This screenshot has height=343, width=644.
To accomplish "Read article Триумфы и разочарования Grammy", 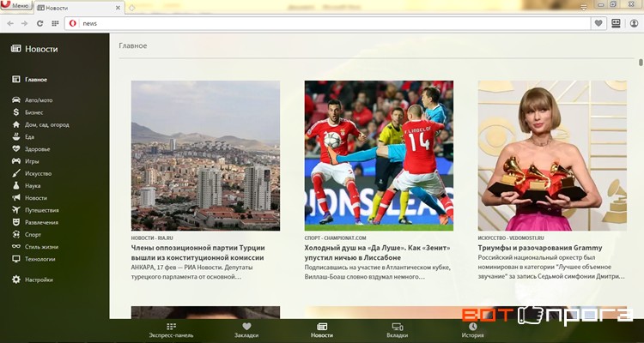I will click(540, 248).
